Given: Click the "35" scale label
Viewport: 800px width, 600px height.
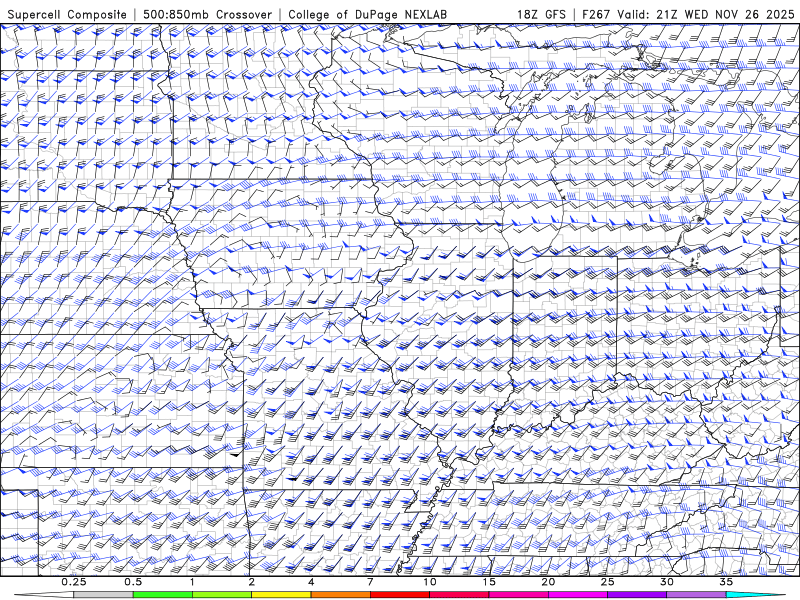Looking at the screenshot, I should pos(726,582).
